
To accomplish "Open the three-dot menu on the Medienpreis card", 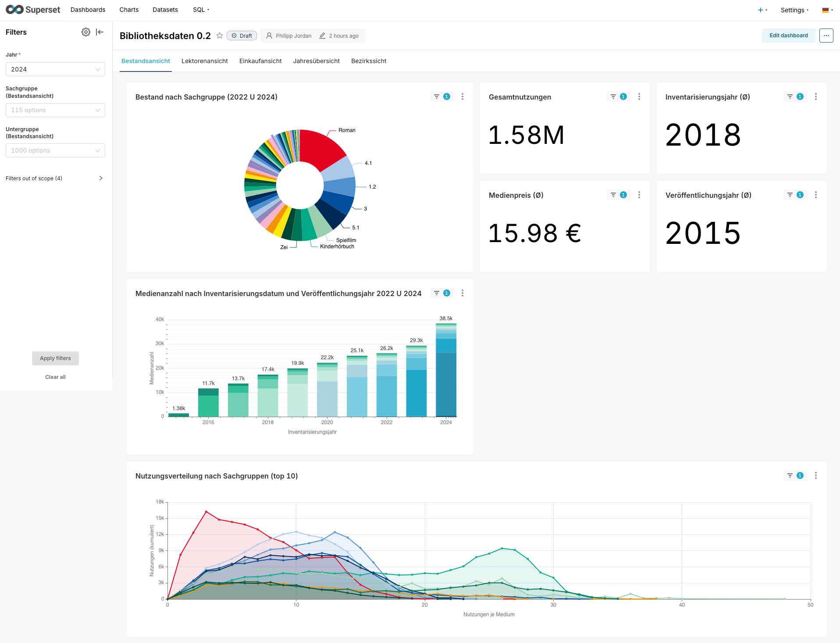I will point(639,195).
